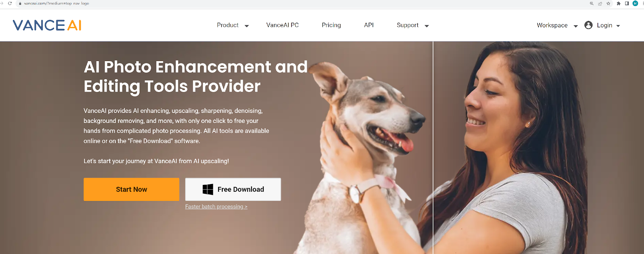Click the Free Download button
Viewport: 644px width, 254px height.
point(233,189)
